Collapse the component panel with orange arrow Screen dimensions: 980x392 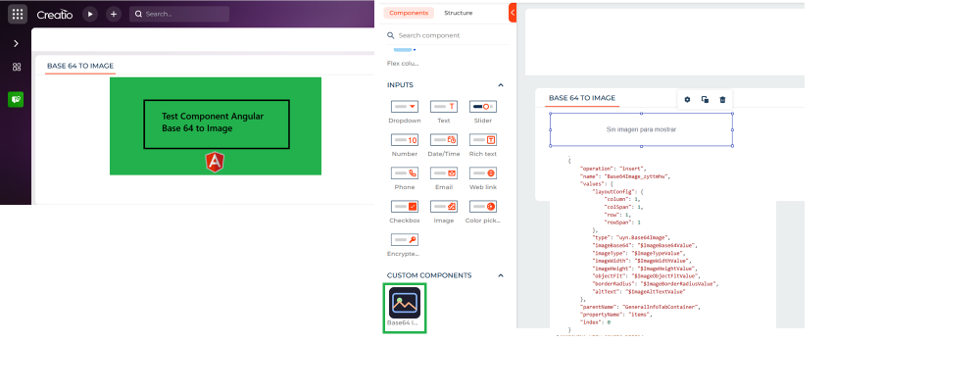tap(513, 12)
